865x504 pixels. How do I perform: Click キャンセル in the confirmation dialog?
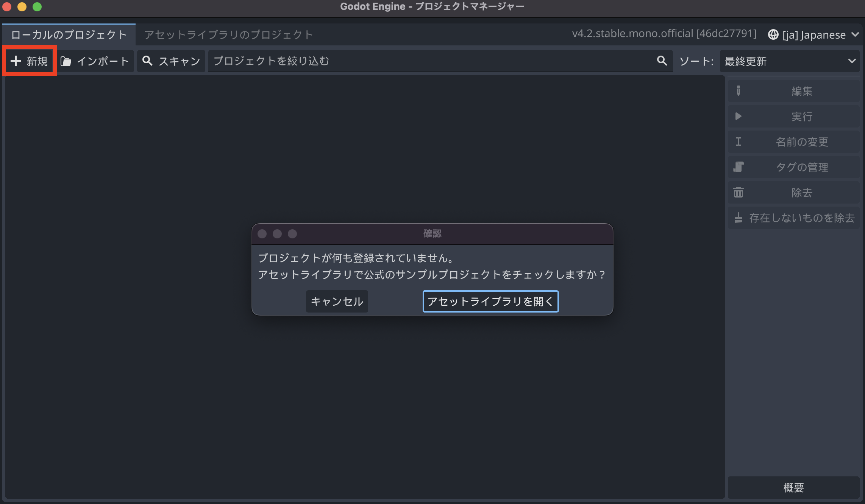coord(336,302)
